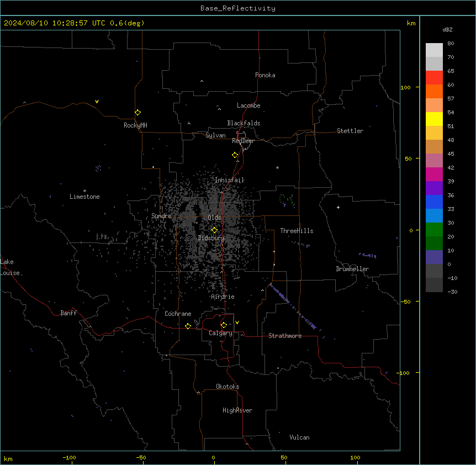
Task: Click the Cochrane label
Action: tap(178, 314)
